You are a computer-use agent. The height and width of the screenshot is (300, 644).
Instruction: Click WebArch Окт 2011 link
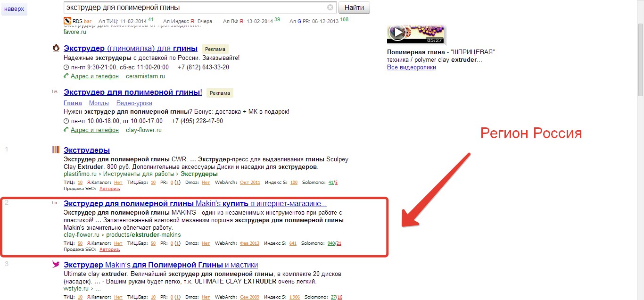point(250,183)
